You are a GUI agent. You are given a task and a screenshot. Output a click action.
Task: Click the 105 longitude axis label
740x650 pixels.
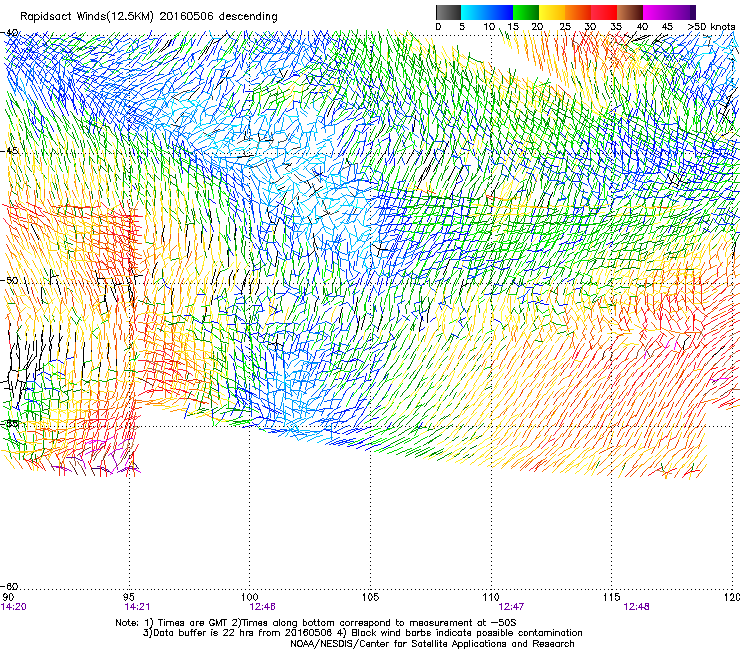click(x=370, y=597)
